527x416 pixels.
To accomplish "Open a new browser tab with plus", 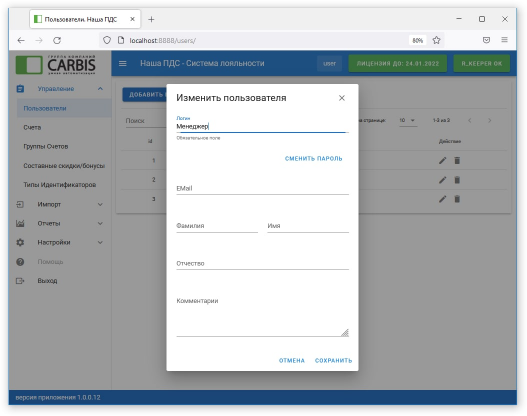I will click(x=151, y=19).
